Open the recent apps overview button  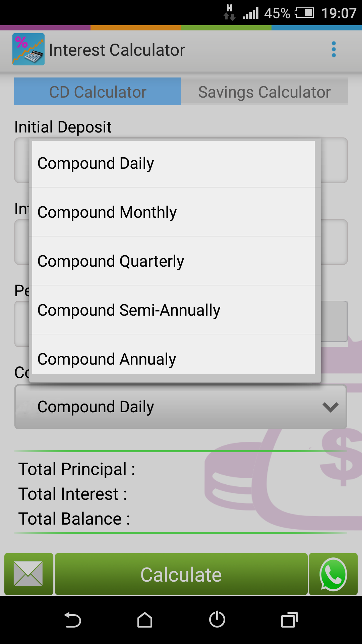(x=289, y=620)
